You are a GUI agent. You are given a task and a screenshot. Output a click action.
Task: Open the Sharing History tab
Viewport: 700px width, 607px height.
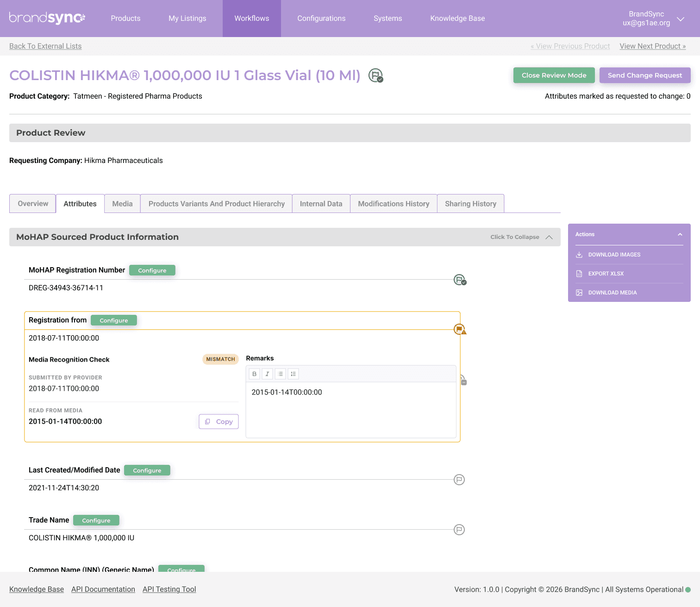point(470,204)
